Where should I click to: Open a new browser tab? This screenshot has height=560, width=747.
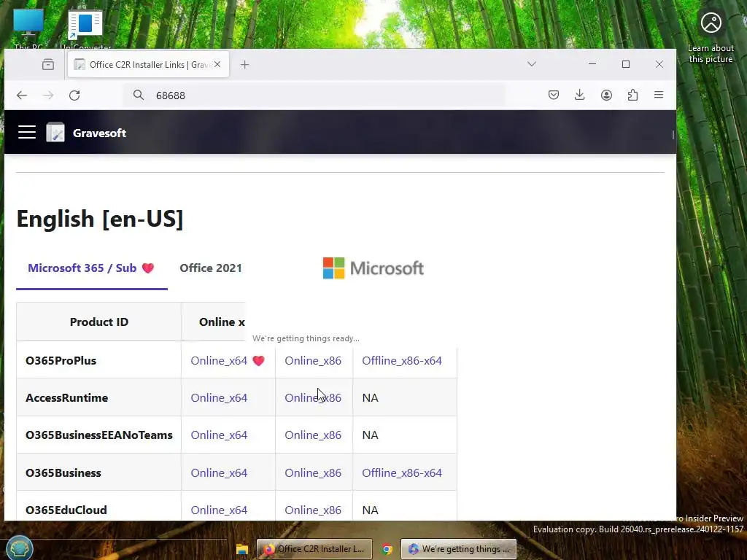[244, 64]
